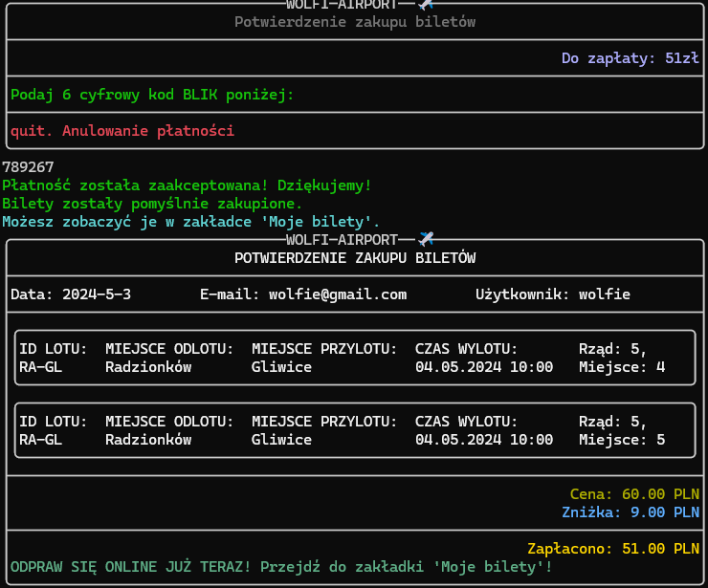Click 'Miejsce: 5' on the second ticket
The width and height of the screenshot is (708, 588).
(x=622, y=440)
